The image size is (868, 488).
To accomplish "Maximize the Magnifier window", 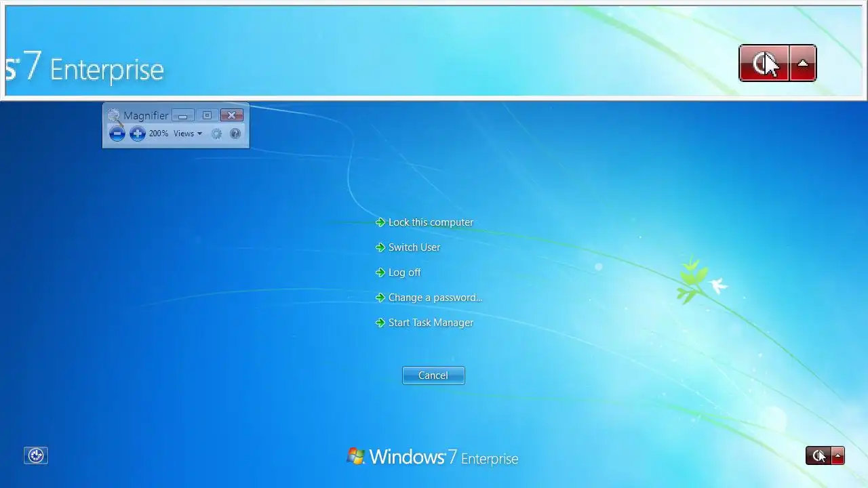I will coord(208,115).
